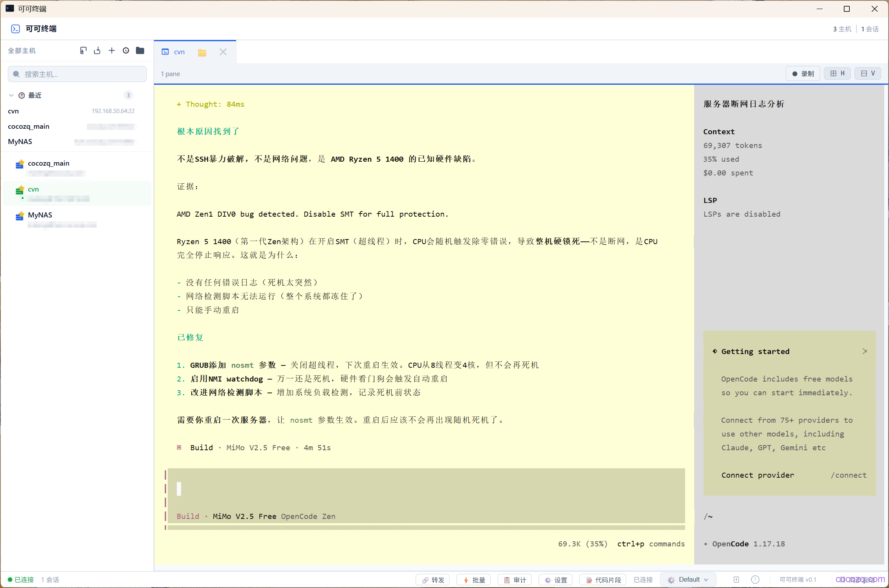Expand the Thought: 84ms line
The image size is (889, 588).
click(x=211, y=104)
